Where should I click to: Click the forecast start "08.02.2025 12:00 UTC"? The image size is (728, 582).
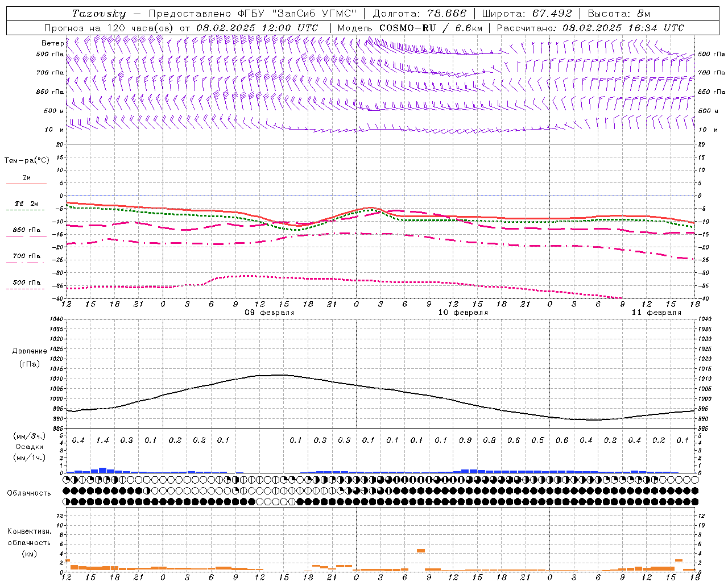tap(257, 28)
